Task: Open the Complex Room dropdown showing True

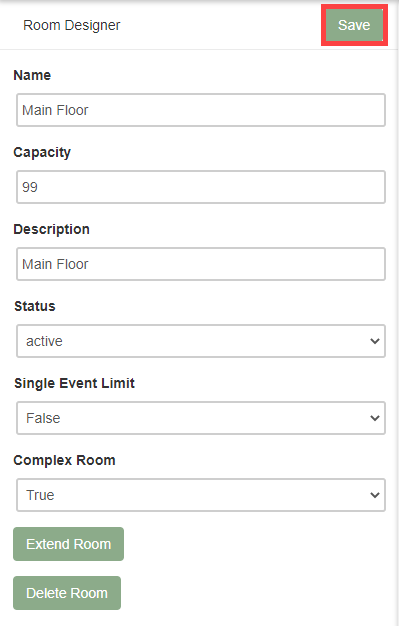Action: [201, 495]
